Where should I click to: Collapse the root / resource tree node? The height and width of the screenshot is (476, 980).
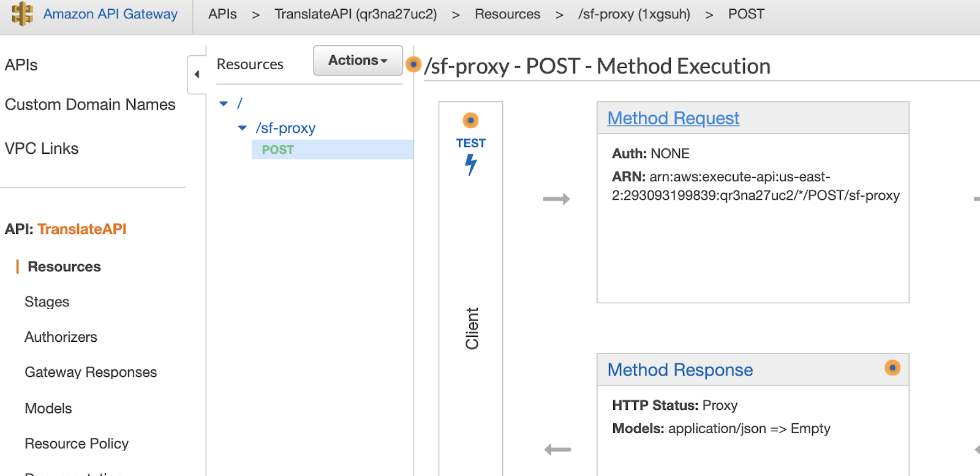(x=224, y=104)
